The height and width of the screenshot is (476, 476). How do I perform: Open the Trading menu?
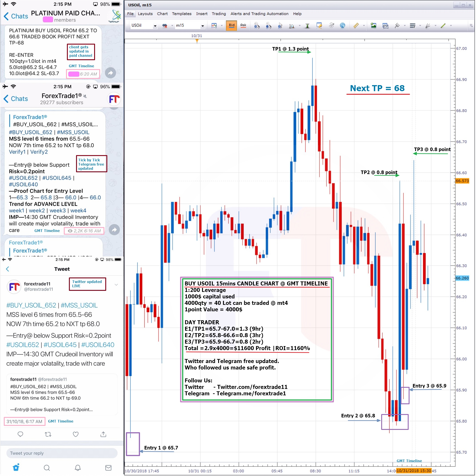[x=219, y=14]
